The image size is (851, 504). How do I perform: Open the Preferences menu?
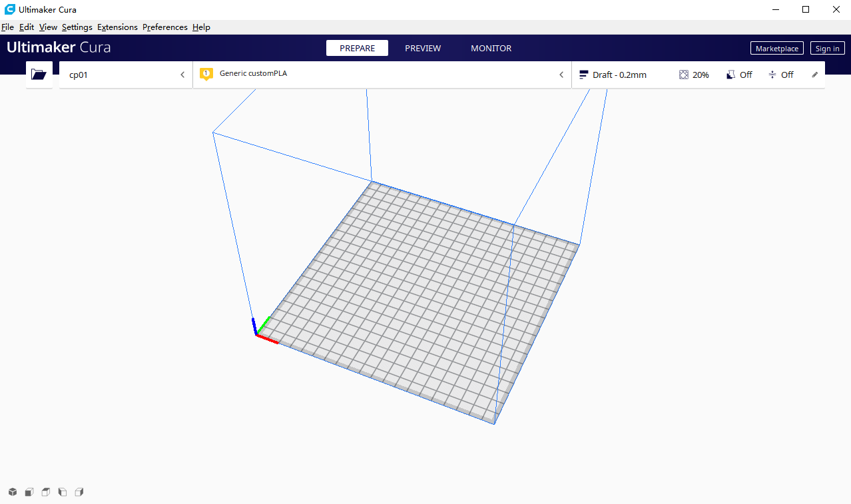164,27
